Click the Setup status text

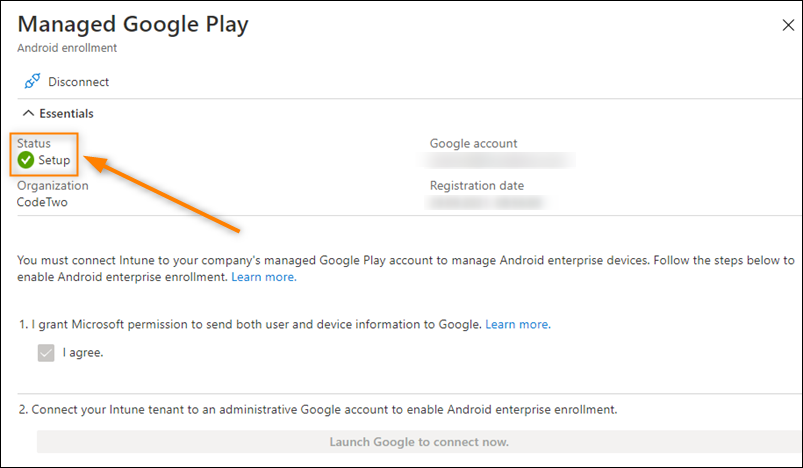(54, 160)
